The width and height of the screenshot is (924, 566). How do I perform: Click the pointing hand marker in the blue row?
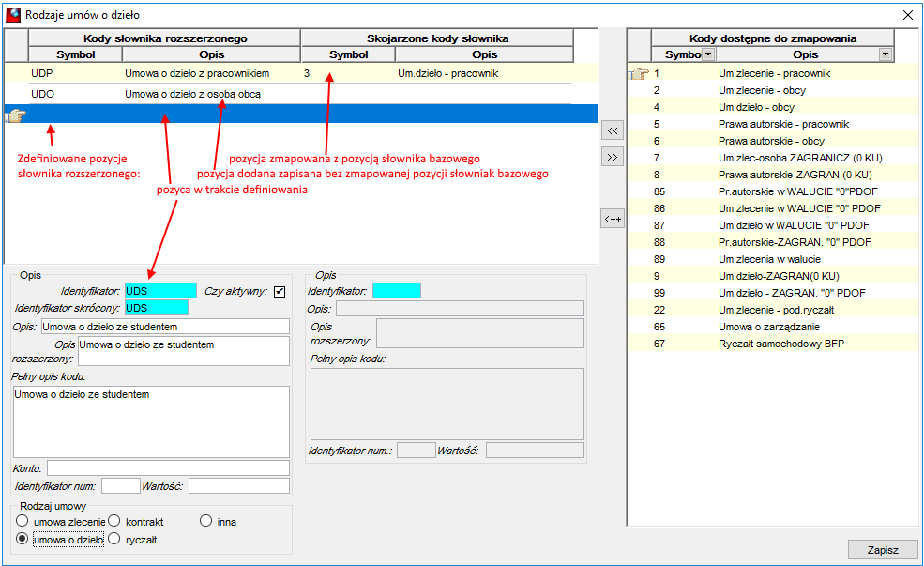tap(16, 115)
